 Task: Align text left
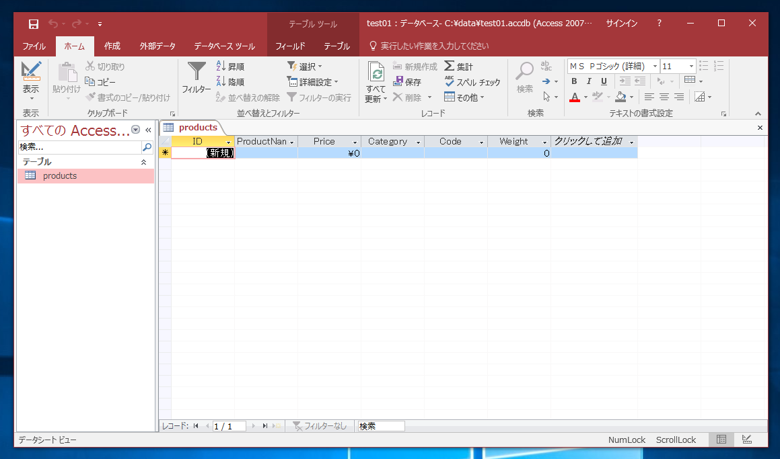[x=649, y=97]
